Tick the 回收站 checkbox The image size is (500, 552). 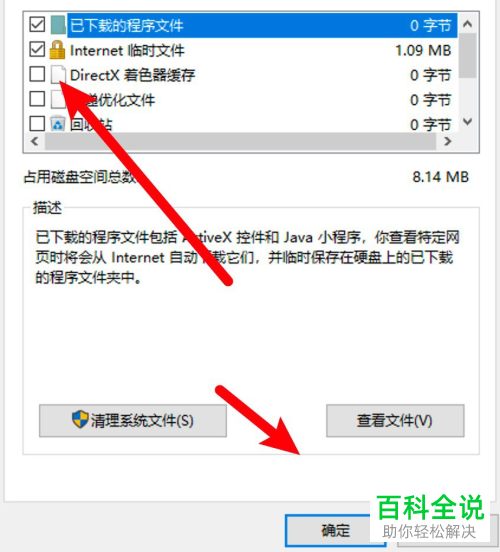(37, 124)
